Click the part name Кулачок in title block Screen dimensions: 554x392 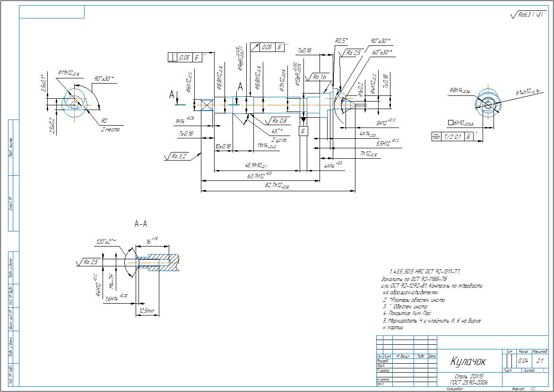468,362
